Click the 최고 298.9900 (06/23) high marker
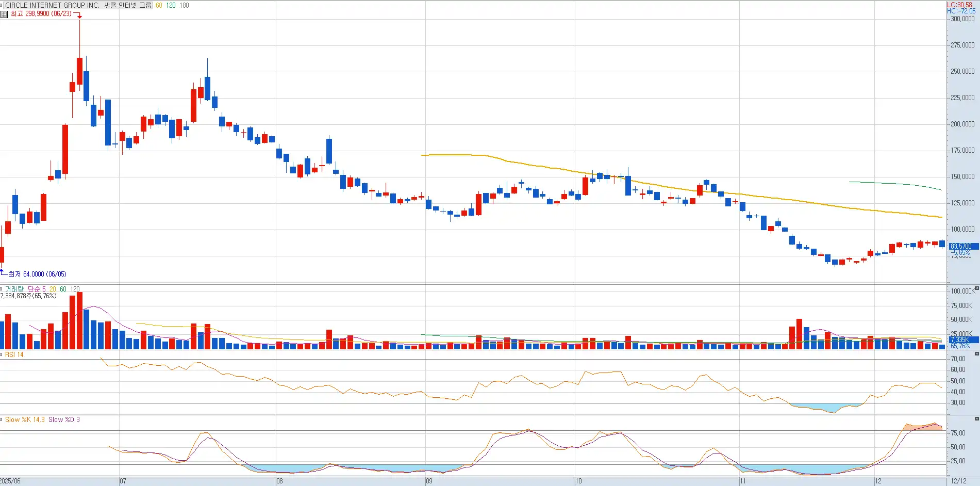 coord(41,14)
